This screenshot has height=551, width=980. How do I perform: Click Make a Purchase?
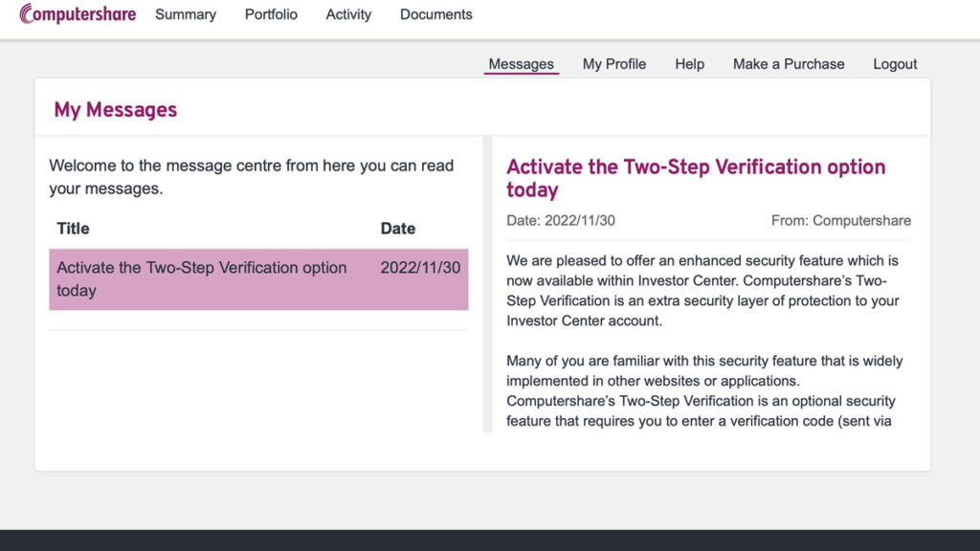coord(789,64)
